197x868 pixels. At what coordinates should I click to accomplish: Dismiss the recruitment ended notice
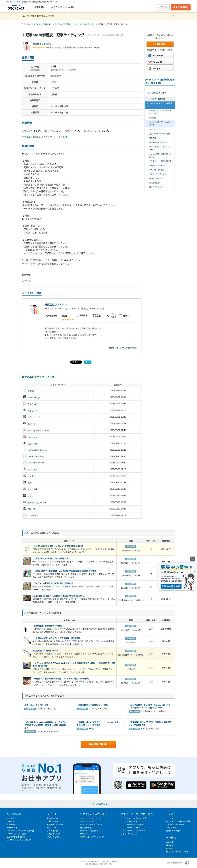click(x=173, y=16)
